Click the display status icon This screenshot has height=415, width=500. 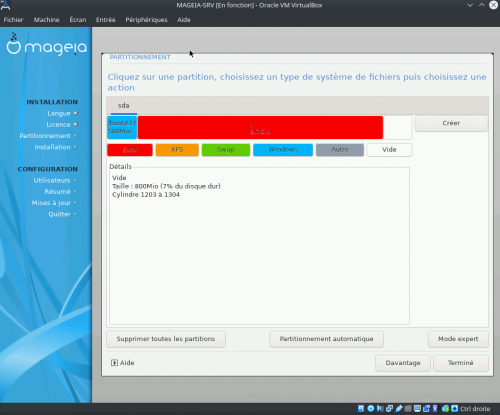click(417, 408)
